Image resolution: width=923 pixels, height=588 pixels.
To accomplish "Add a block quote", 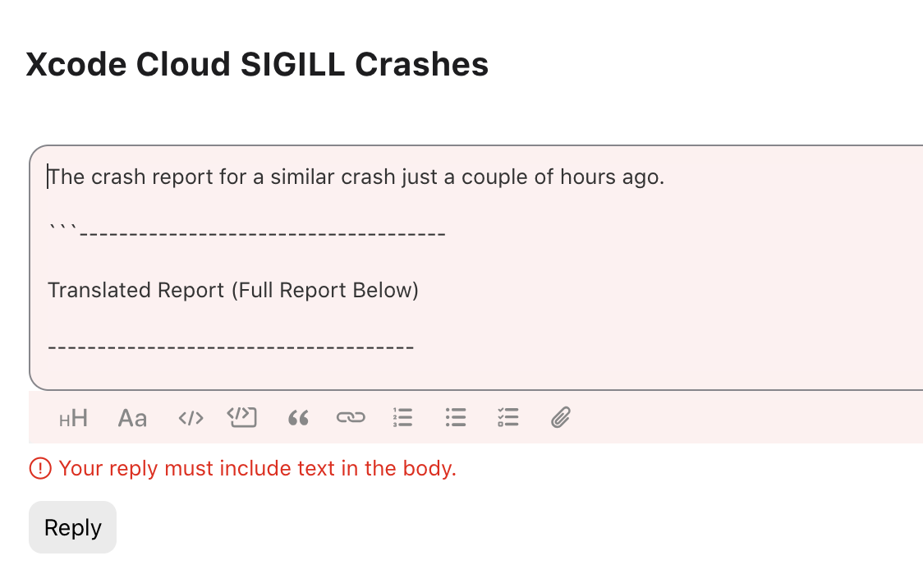I will (298, 419).
